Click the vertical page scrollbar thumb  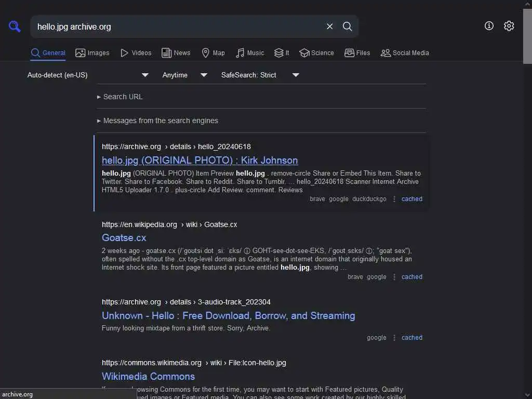[527, 36]
